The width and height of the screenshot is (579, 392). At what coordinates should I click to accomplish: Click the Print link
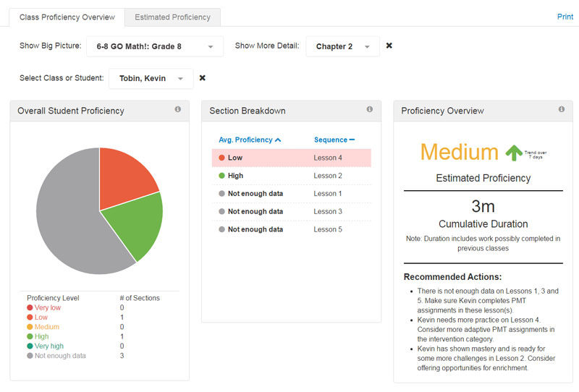(565, 17)
